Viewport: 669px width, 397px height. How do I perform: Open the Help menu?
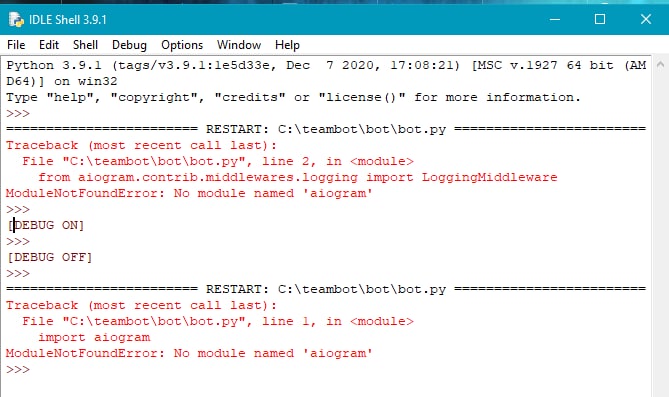coord(287,45)
